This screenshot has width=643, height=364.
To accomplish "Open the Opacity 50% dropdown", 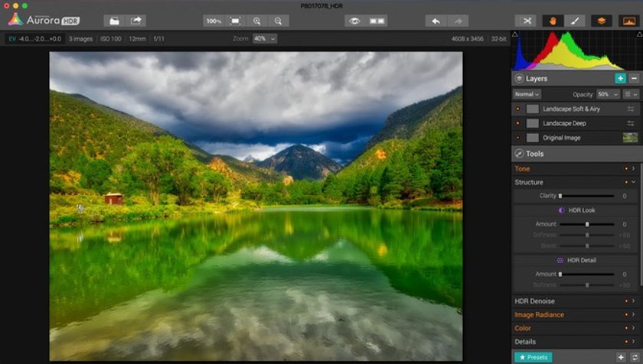I will click(x=608, y=94).
